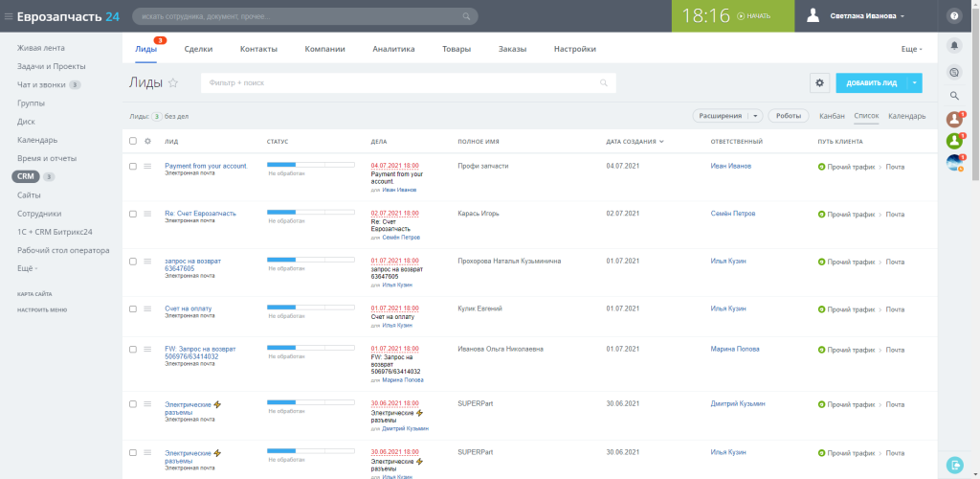
Task: Click the column settings gear in table header
Action: [148, 142]
